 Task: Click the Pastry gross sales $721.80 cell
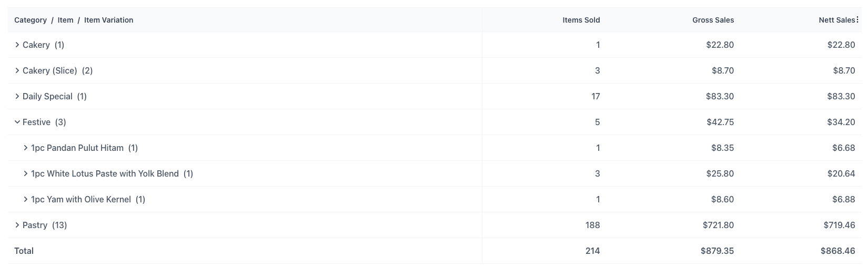point(718,225)
